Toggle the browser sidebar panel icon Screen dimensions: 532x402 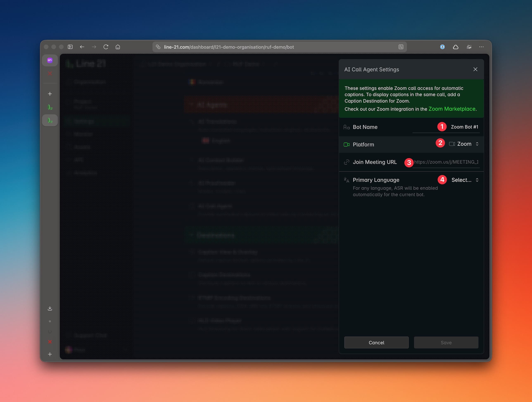tap(70, 47)
